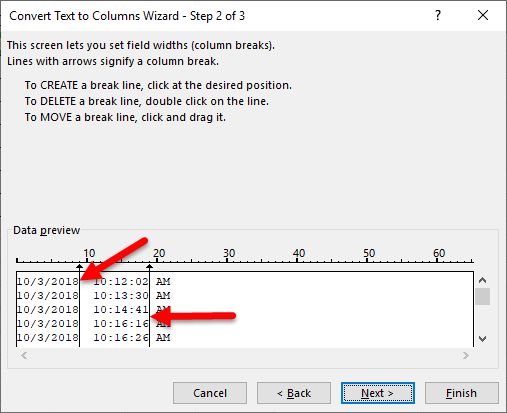The image size is (507, 413).
Task: Close the Convert Text to Columns Wizard
Action: 483,15
